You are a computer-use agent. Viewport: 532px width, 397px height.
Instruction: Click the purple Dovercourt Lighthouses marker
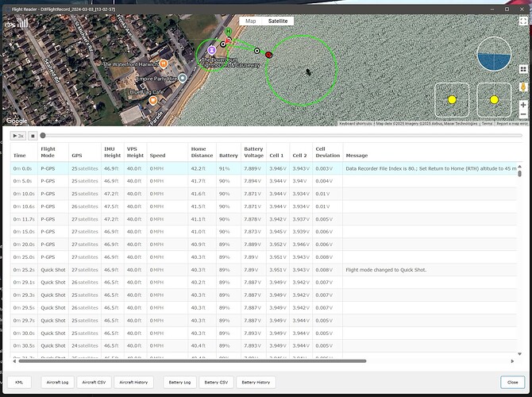[x=212, y=50]
